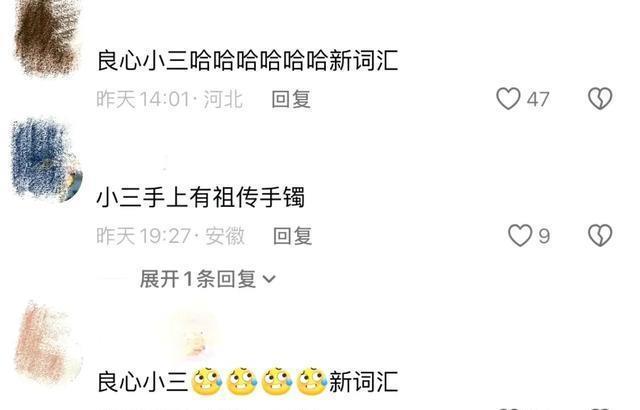
Task: Click the 47 like count
Action: [538, 99]
